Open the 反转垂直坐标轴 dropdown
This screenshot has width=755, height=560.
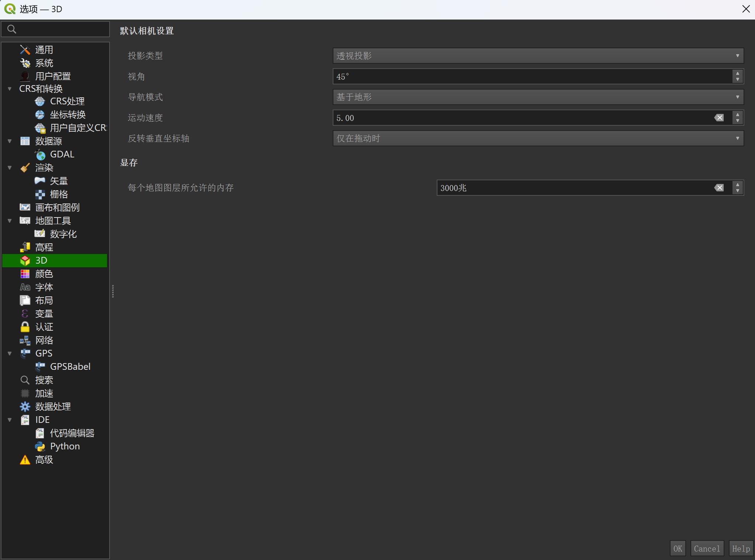538,138
